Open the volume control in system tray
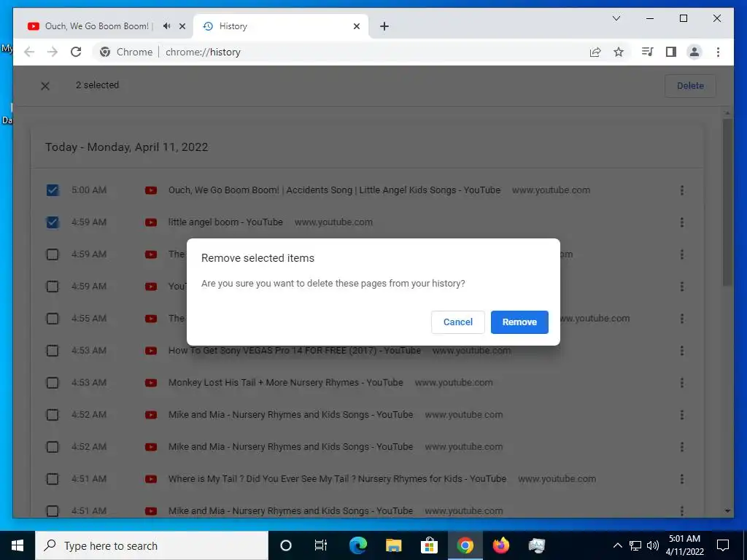Viewport: 747px width, 560px height. coord(653,545)
